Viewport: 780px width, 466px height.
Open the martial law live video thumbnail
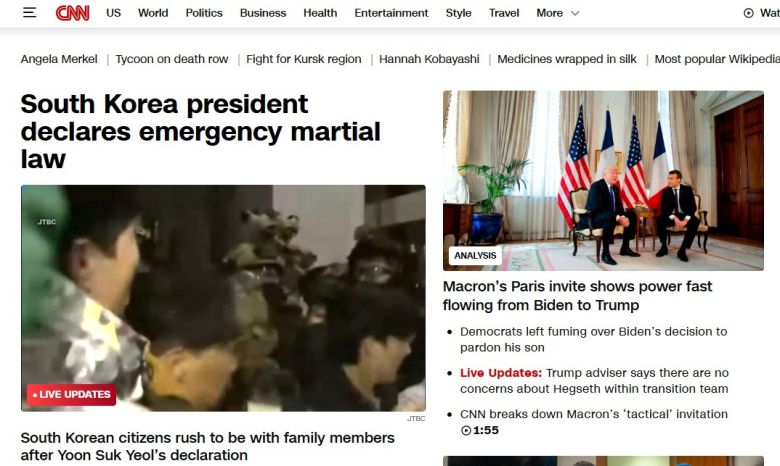(x=223, y=298)
